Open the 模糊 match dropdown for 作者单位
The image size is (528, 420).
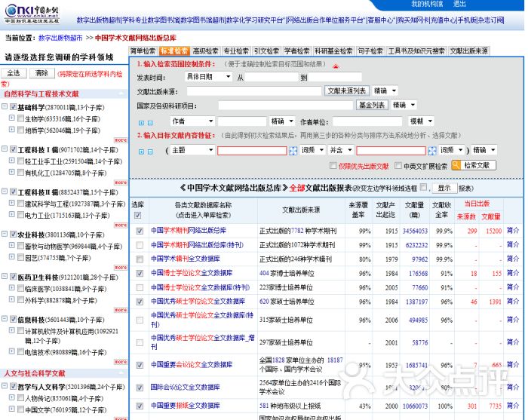click(x=421, y=121)
